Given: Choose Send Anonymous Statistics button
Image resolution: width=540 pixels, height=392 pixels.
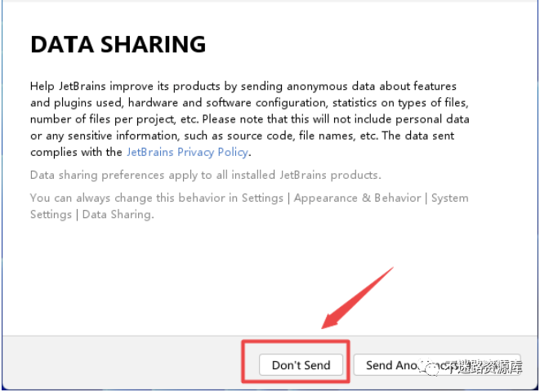Looking at the screenshot, I should [437, 365].
